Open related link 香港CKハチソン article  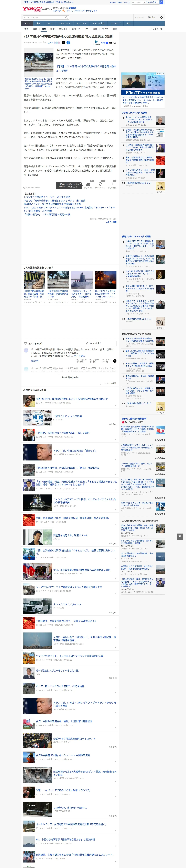click(52, 204)
